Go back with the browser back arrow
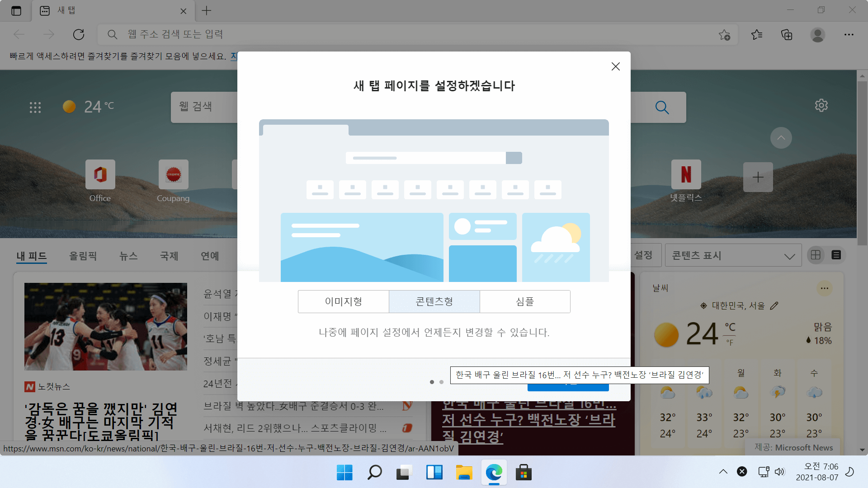The height and width of the screenshot is (488, 868). click(x=19, y=34)
